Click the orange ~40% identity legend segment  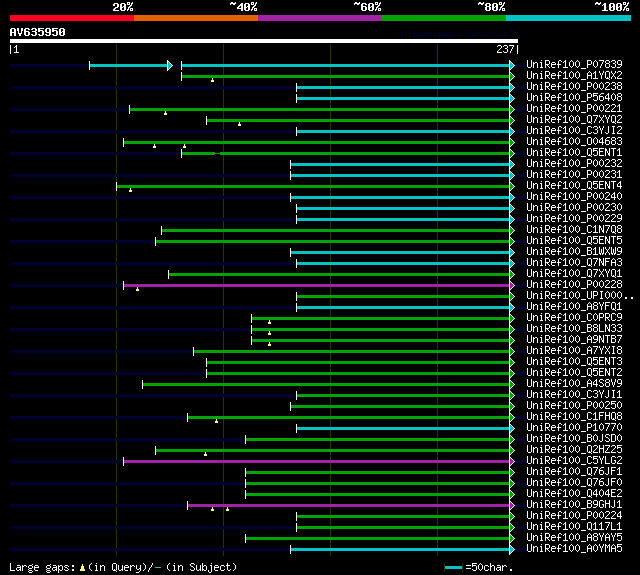pos(196,18)
